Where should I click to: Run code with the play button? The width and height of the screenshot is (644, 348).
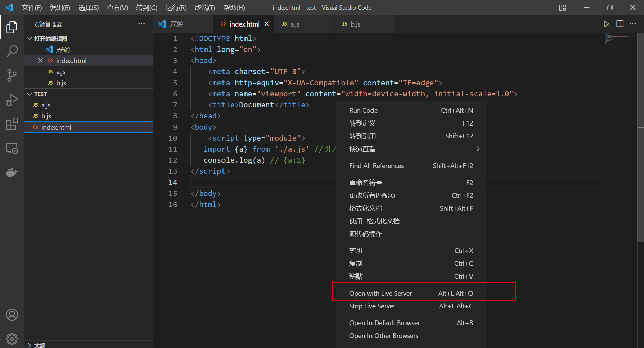tap(606, 24)
